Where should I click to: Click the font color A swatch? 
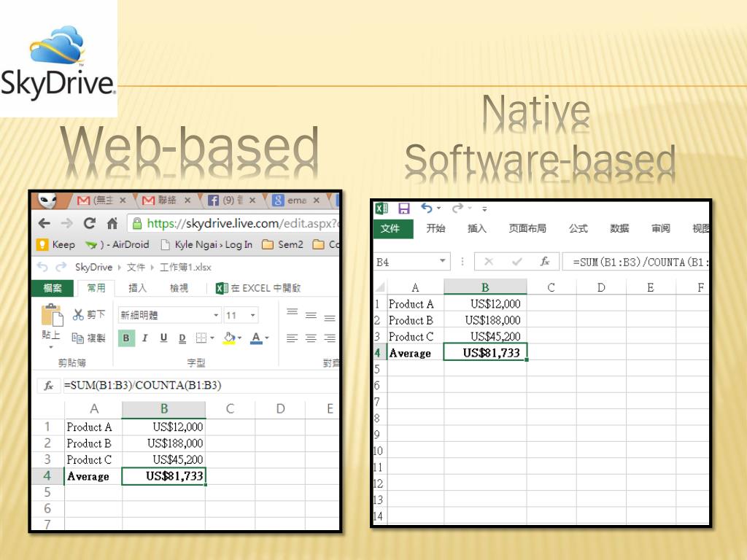point(256,338)
